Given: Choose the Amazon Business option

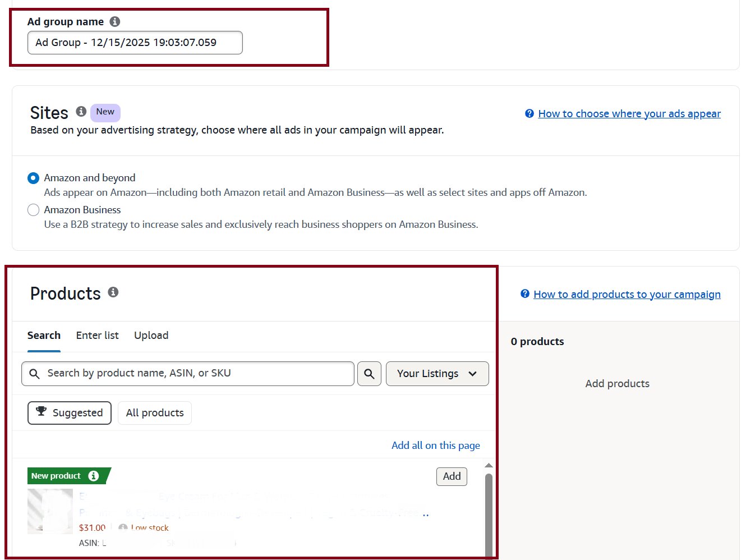Looking at the screenshot, I should point(33,210).
